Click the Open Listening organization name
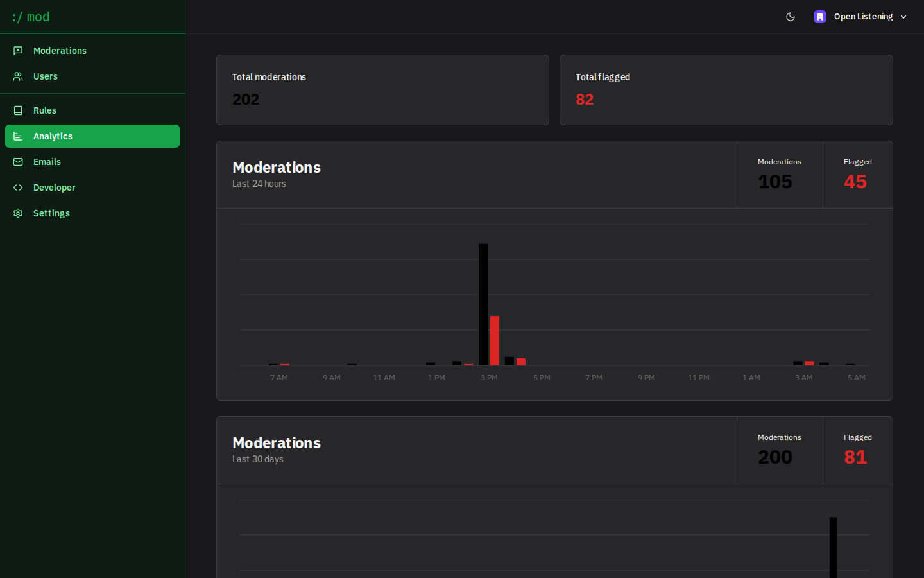The width and height of the screenshot is (924, 578). pos(863,17)
